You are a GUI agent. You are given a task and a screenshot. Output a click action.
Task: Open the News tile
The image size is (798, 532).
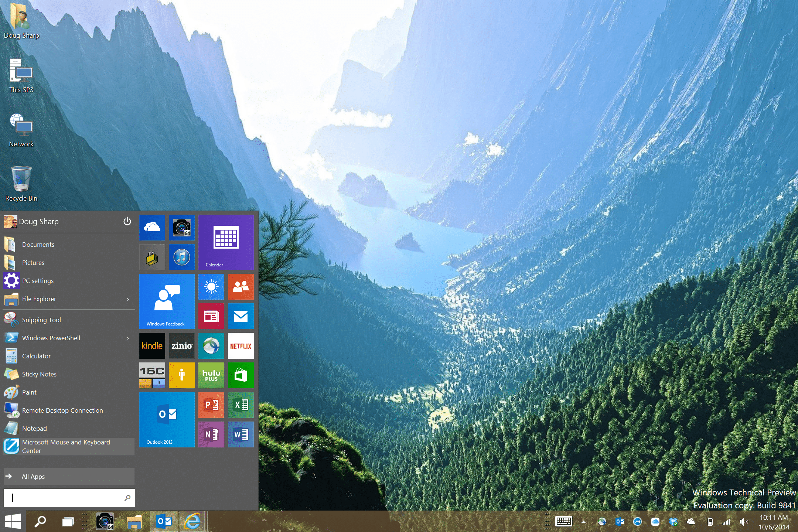pyautogui.click(x=211, y=316)
